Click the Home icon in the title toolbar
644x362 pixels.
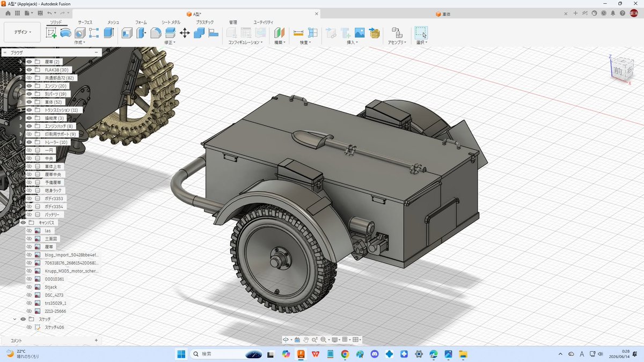[8, 13]
